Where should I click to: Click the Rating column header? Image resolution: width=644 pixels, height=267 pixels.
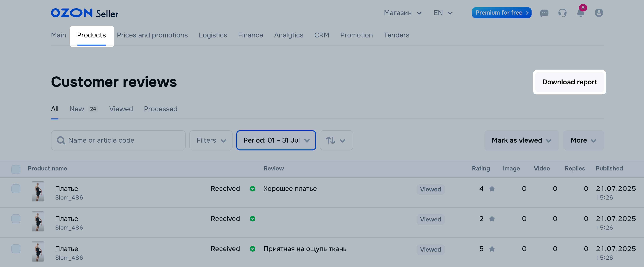[481, 168]
